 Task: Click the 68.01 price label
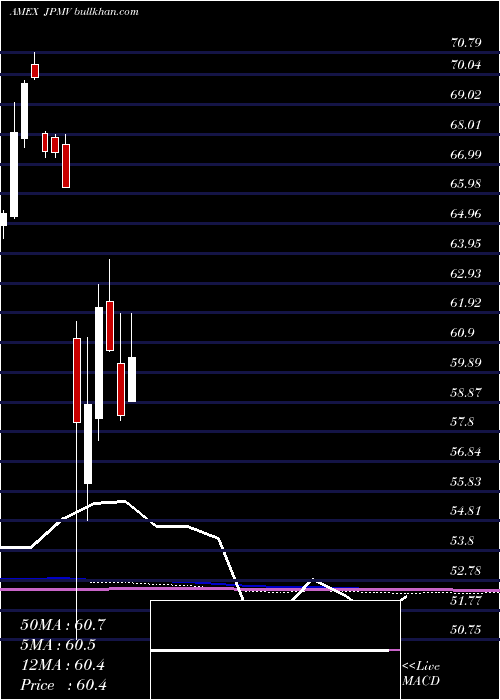466,125
